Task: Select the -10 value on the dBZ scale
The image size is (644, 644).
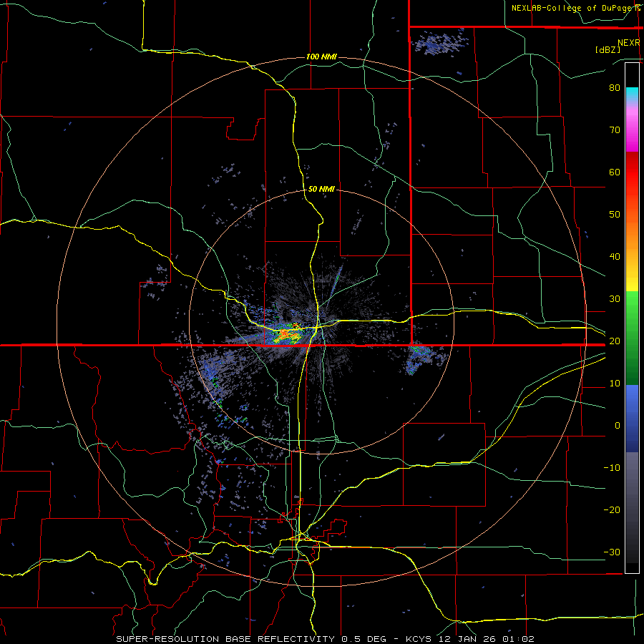Action: (612, 468)
